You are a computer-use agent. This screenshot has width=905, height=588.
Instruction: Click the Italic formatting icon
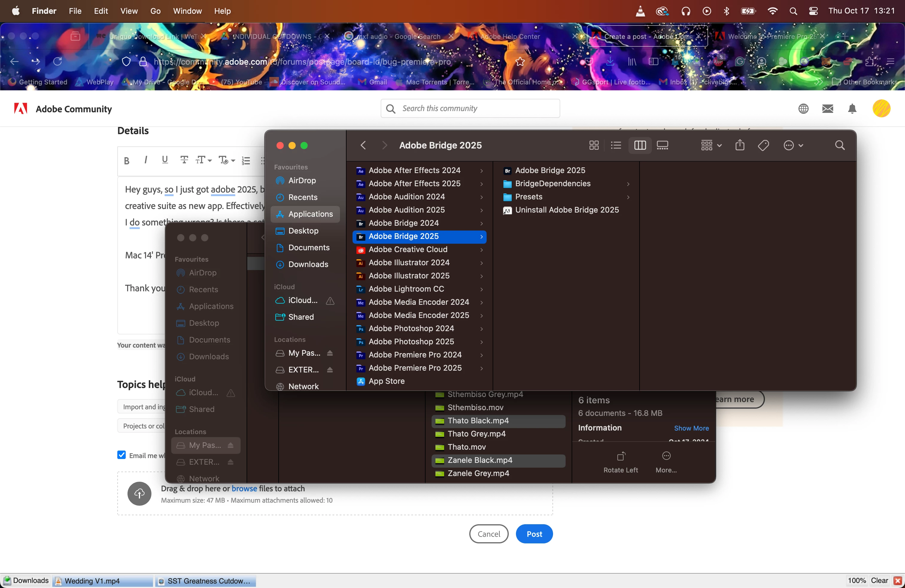(146, 160)
